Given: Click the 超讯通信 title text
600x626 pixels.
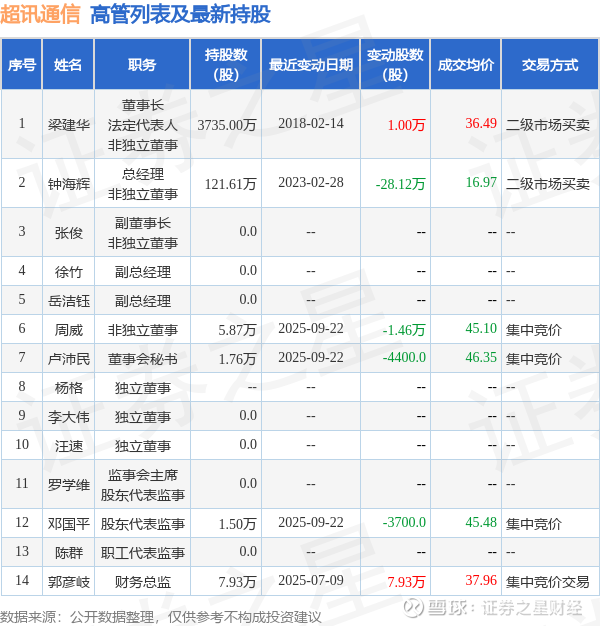Looking at the screenshot, I should coord(40,14).
